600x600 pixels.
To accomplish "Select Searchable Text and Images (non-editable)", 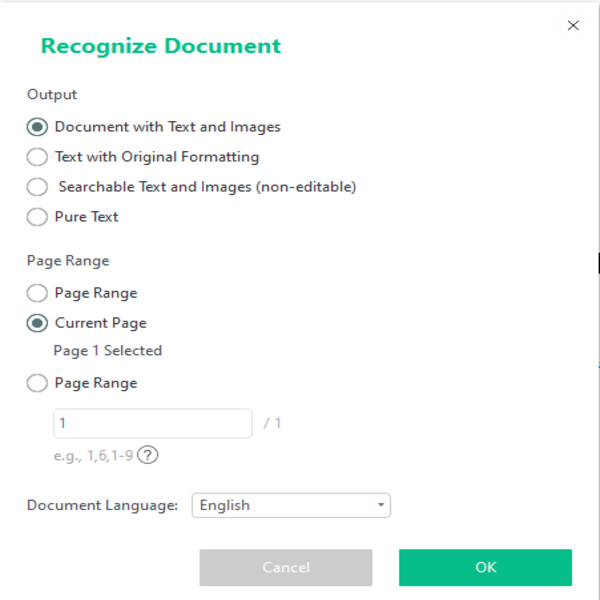I will (x=37, y=187).
